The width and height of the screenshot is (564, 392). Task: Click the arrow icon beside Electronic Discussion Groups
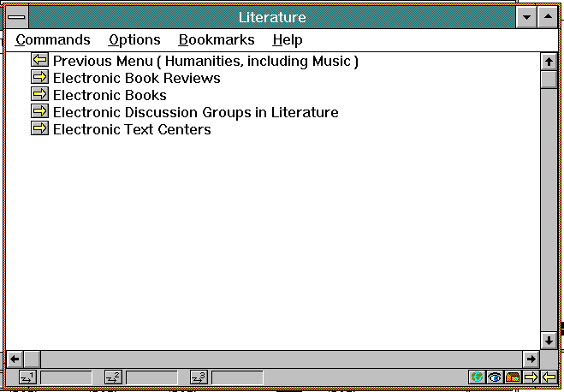click(39, 112)
